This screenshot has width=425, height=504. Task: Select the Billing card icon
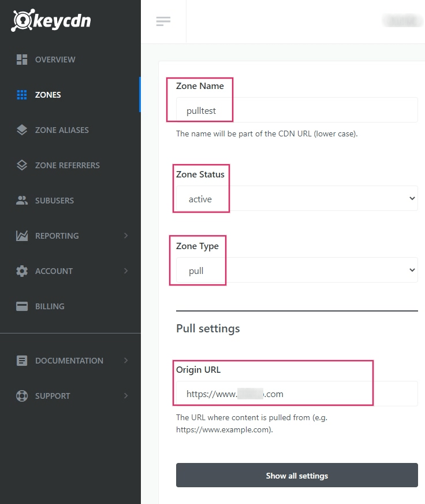pos(22,306)
